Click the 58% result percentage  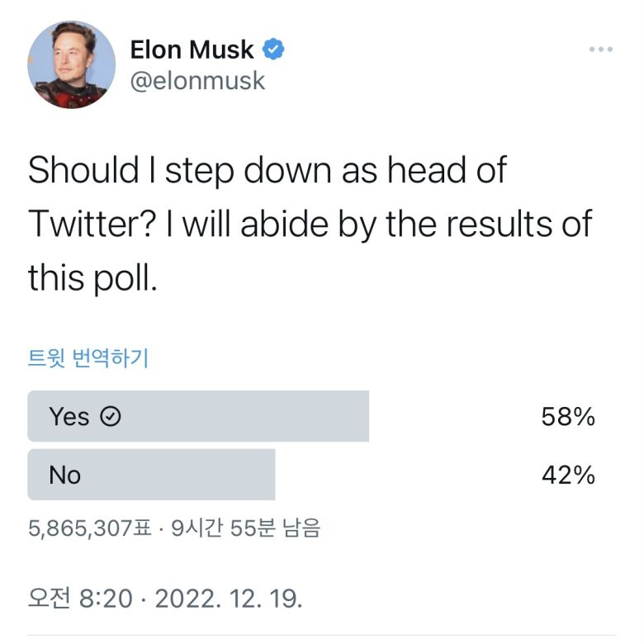(x=568, y=417)
